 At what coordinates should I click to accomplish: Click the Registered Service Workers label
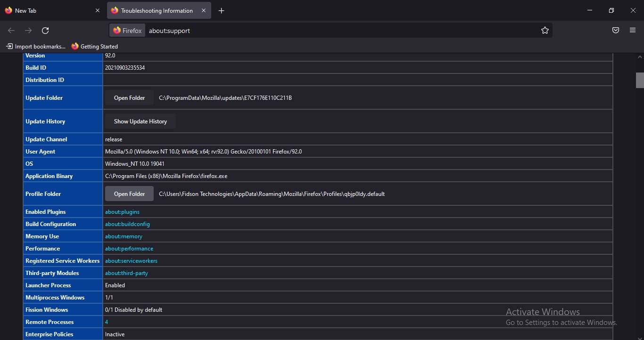click(x=63, y=261)
